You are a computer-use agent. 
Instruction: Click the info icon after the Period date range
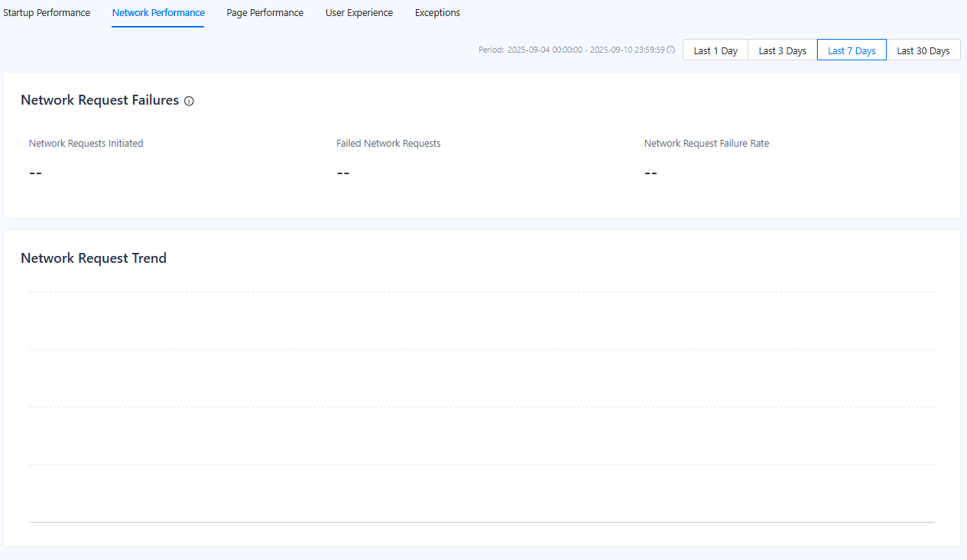(x=670, y=50)
